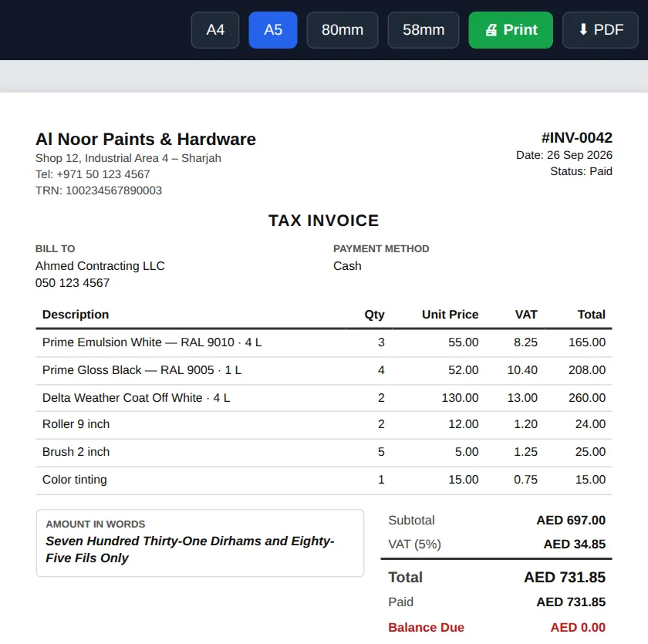Click the BILL TO label
This screenshot has height=644, width=648.
[x=55, y=248]
